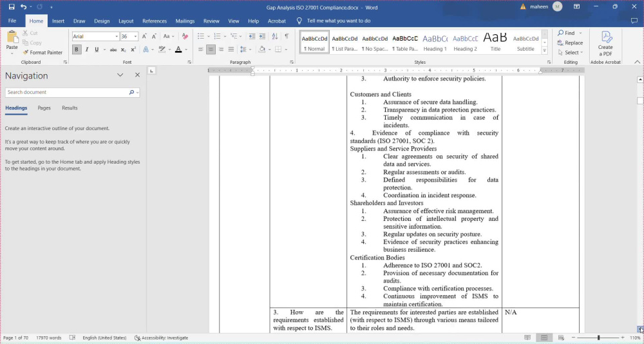Screen dimensions: 644x344
Task: Open the ruler tab selector
Action: point(151,71)
